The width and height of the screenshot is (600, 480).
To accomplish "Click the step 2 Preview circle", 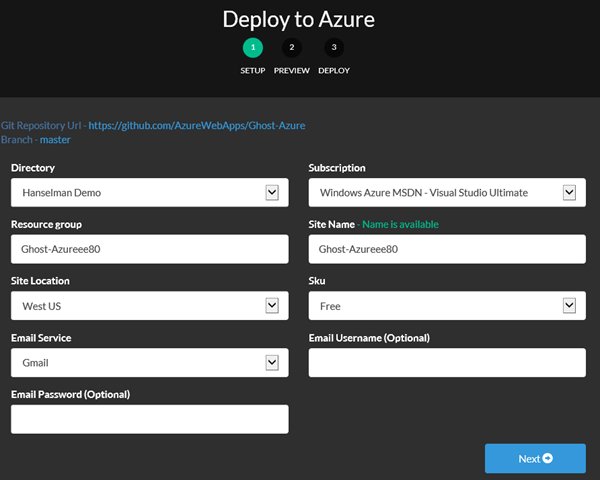I will point(292,47).
